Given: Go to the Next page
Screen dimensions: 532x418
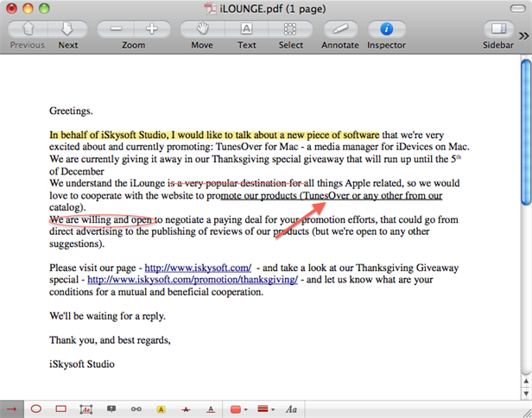Looking at the screenshot, I should coord(68,29).
